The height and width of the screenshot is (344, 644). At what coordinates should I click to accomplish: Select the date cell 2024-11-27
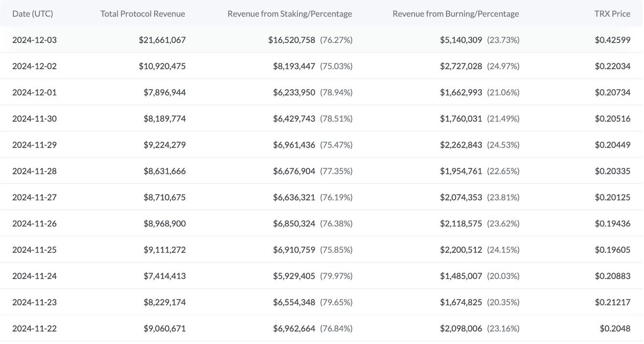click(34, 197)
